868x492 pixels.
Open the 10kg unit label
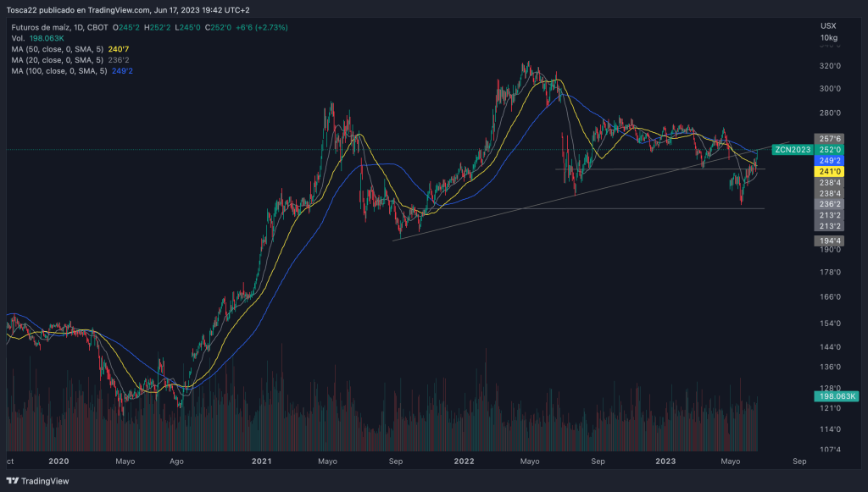pyautogui.click(x=828, y=38)
